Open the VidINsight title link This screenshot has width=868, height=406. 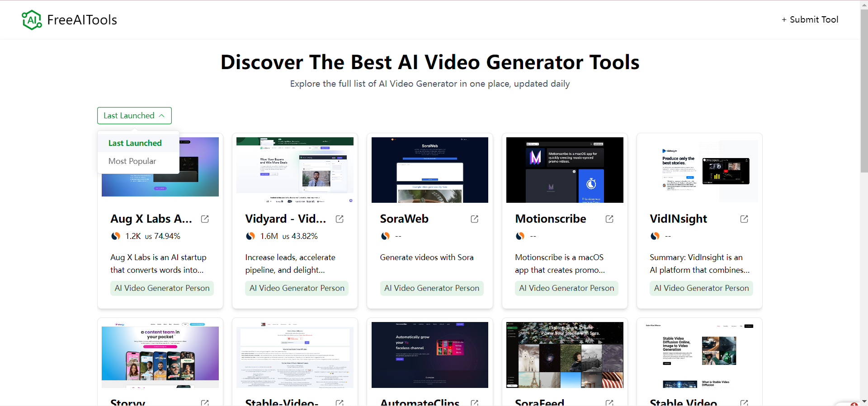click(678, 219)
